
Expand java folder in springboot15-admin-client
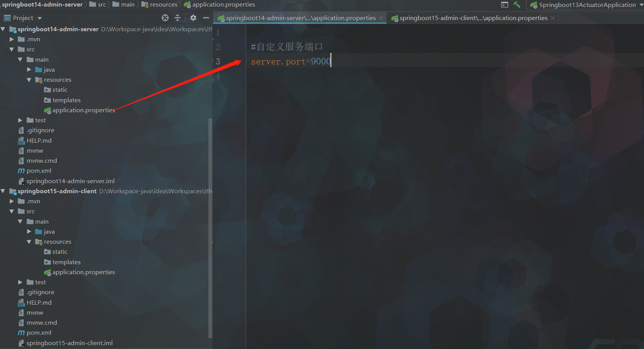(29, 232)
